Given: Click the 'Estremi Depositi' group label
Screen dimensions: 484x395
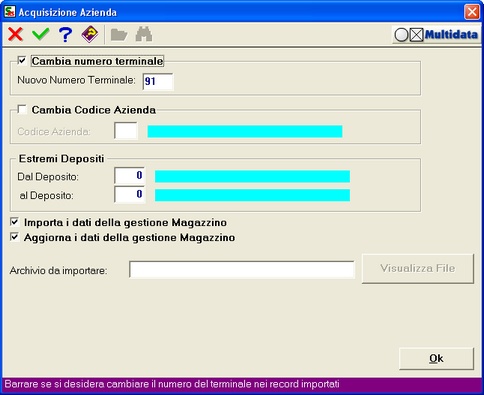Looking at the screenshot, I should tap(61, 159).
